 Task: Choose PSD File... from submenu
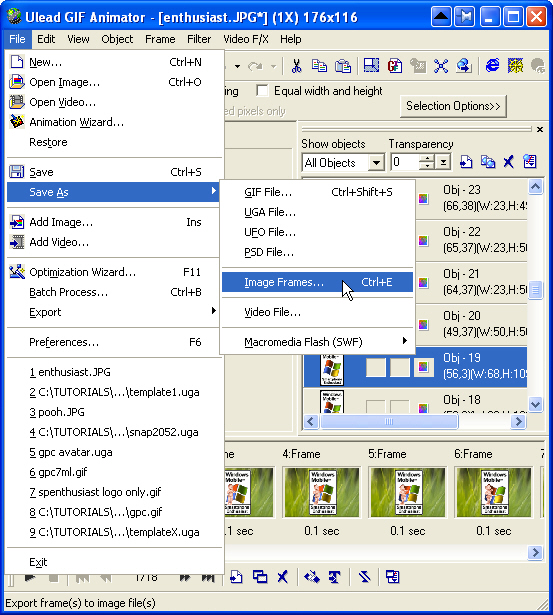[x=317, y=252]
